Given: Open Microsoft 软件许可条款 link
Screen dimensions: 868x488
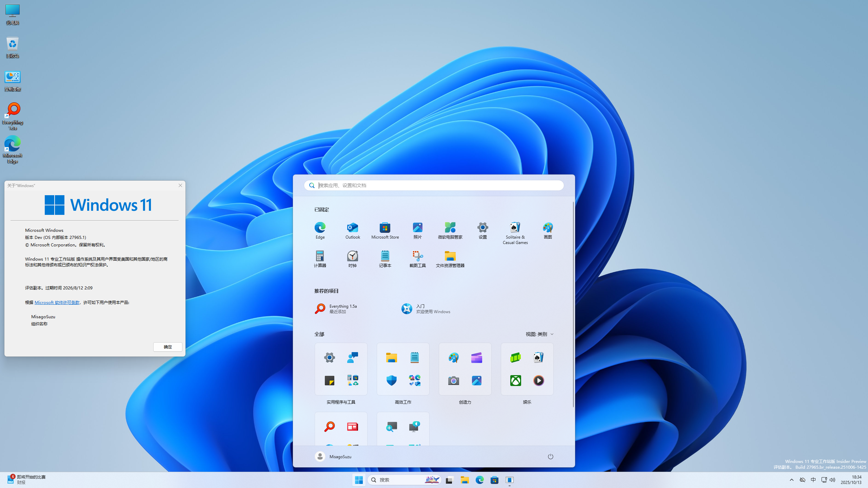Looking at the screenshot, I should 57,303.
